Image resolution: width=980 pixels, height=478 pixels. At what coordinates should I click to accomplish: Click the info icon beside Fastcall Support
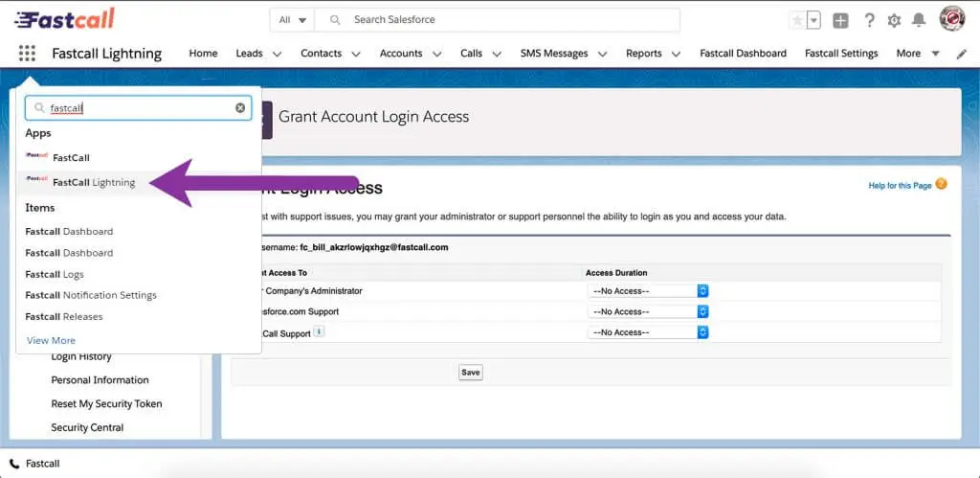[x=319, y=332]
